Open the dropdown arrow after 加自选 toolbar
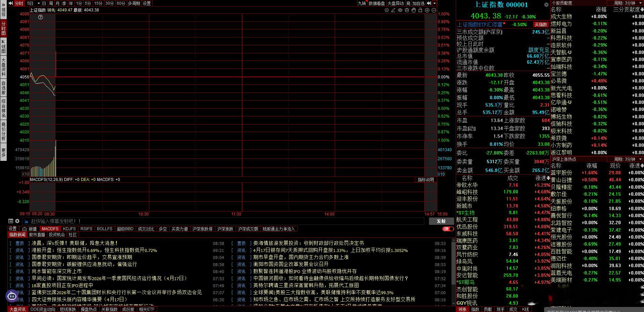This screenshot has height=312, width=644. coord(434,3)
